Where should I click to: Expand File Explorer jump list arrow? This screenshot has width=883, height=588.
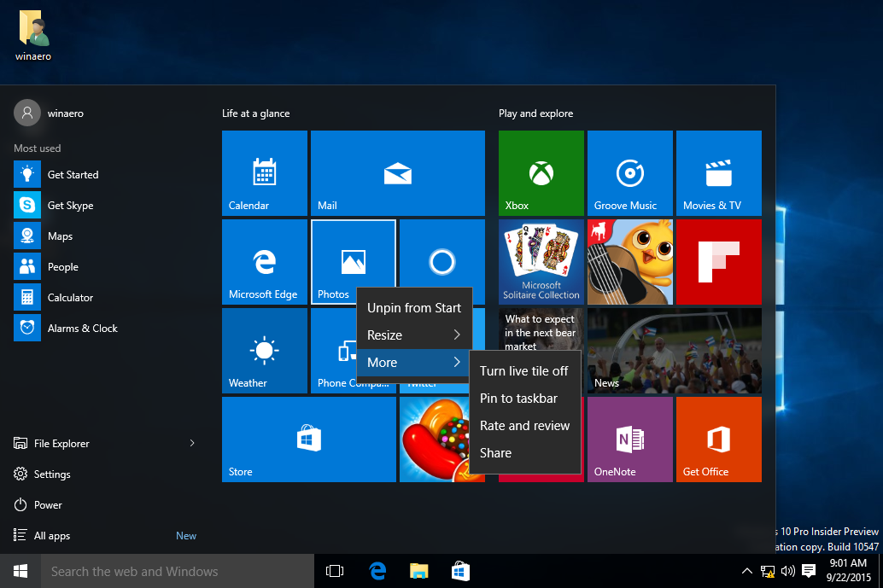click(192, 444)
